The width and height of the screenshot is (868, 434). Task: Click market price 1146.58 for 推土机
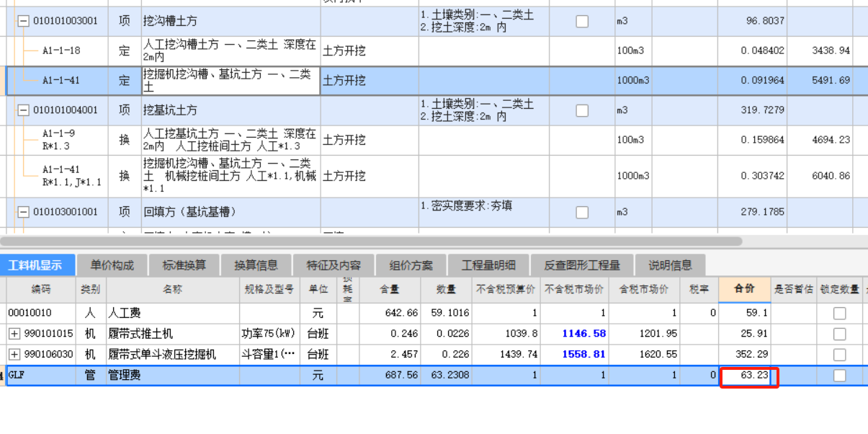(585, 334)
